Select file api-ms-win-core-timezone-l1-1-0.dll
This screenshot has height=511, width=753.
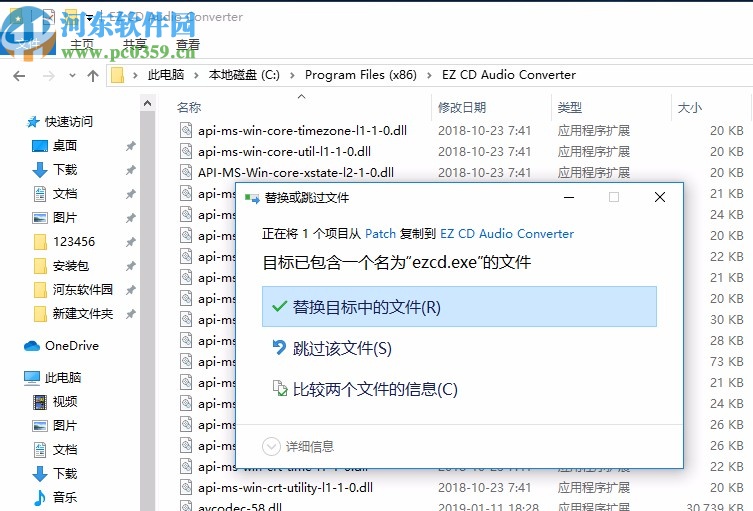303,131
